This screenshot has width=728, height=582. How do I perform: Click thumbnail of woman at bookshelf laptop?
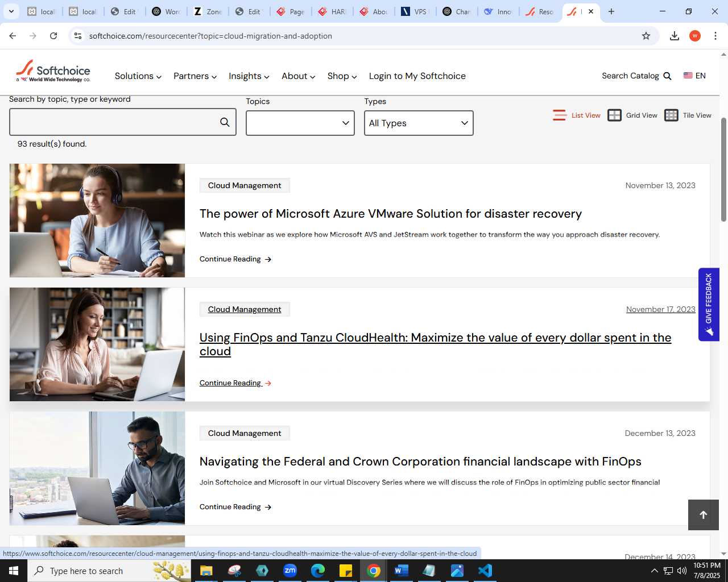pos(97,344)
